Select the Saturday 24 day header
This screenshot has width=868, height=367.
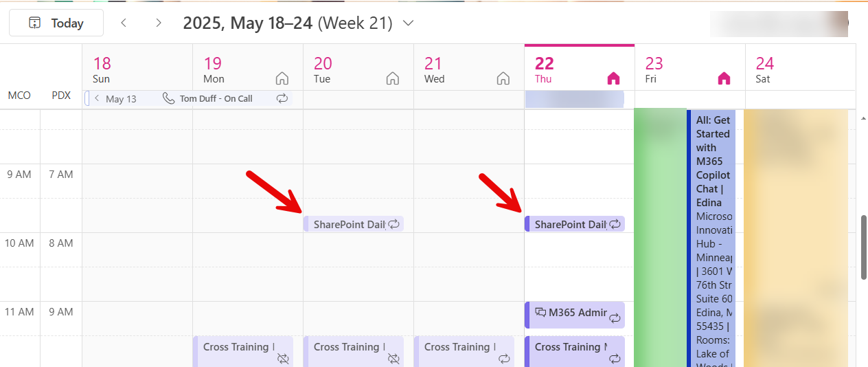[764, 69]
